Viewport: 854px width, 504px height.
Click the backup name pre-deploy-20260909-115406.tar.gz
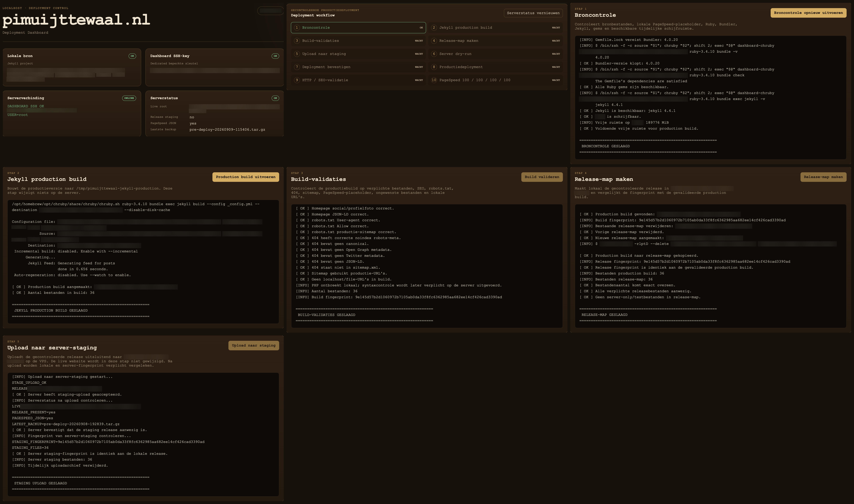[x=227, y=130]
